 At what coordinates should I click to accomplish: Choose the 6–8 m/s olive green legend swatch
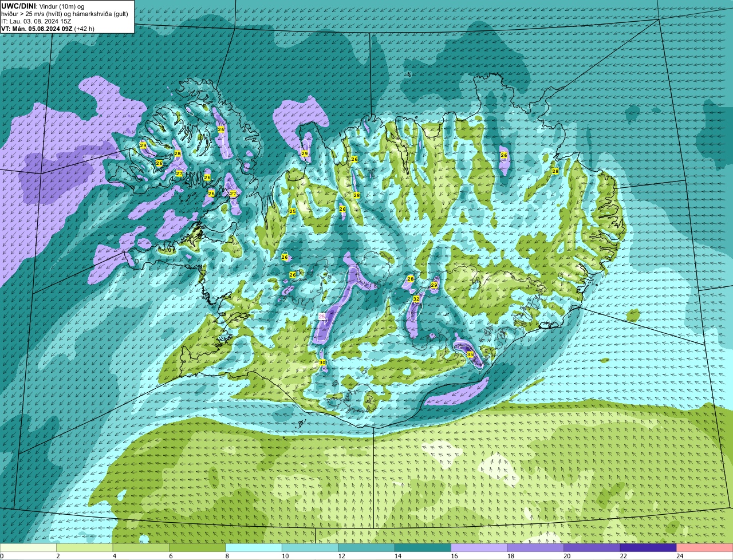(198, 547)
